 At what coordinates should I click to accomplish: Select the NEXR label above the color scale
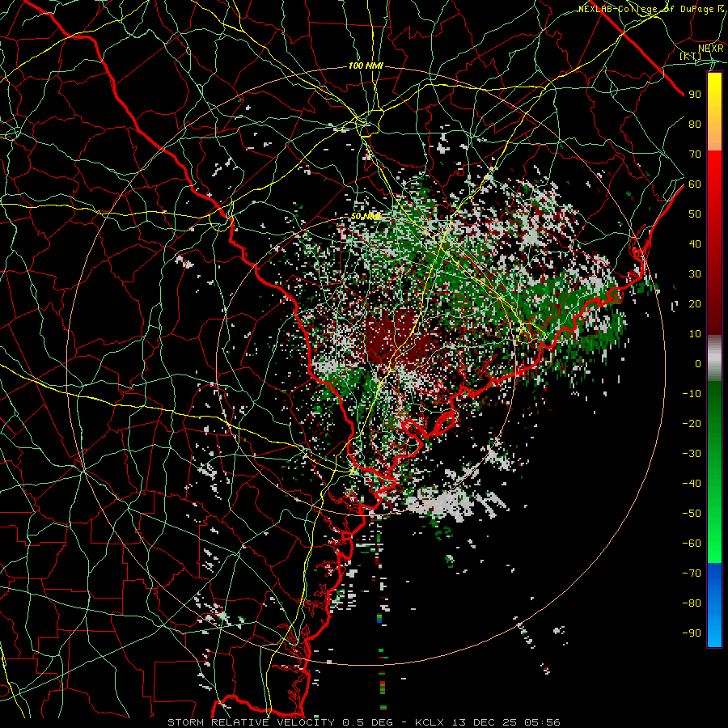click(711, 48)
